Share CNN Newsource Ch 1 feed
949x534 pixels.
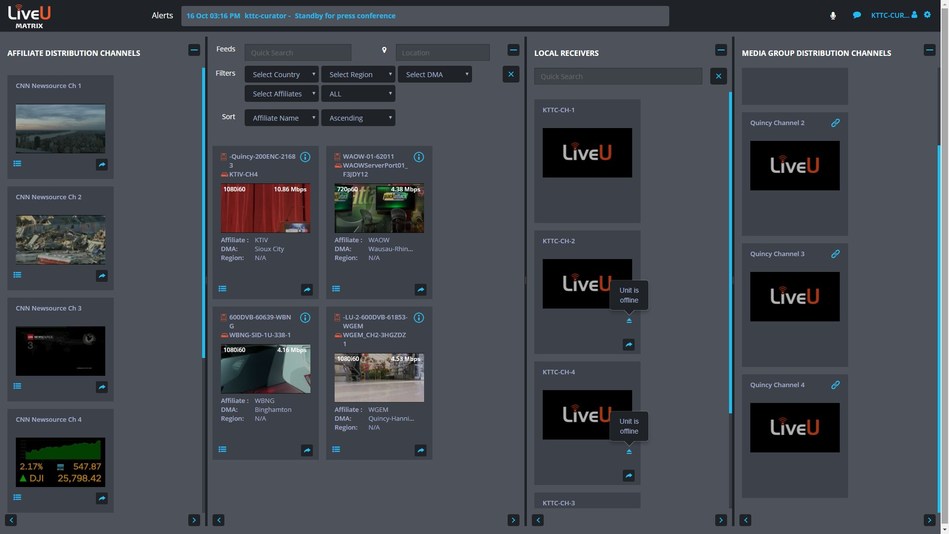click(x=102, y=164)
